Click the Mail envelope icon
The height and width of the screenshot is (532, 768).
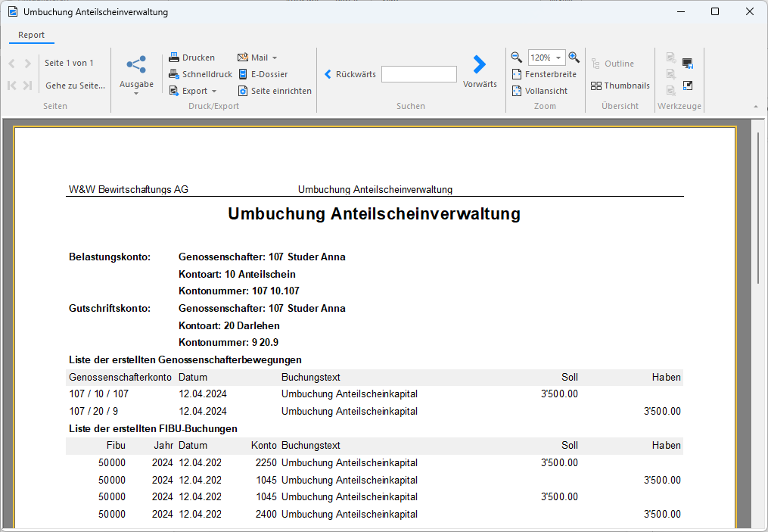pyautogui.click(x=243, y=58)
